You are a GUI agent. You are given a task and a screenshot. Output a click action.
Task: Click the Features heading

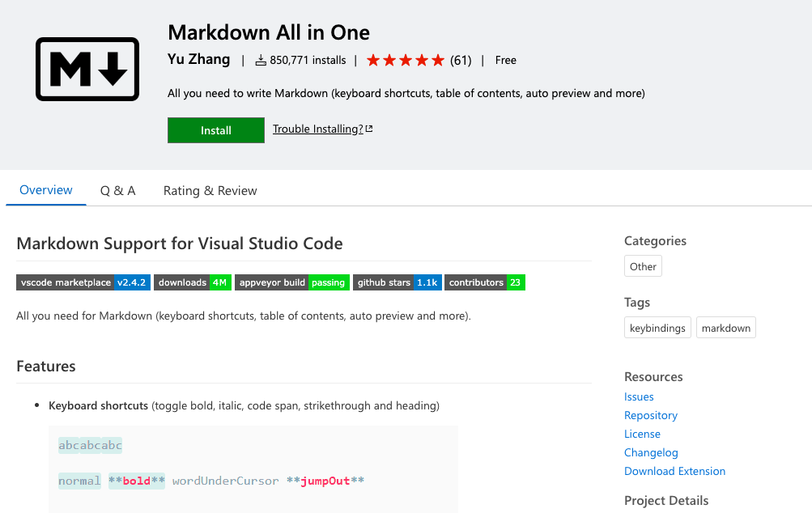46,366
